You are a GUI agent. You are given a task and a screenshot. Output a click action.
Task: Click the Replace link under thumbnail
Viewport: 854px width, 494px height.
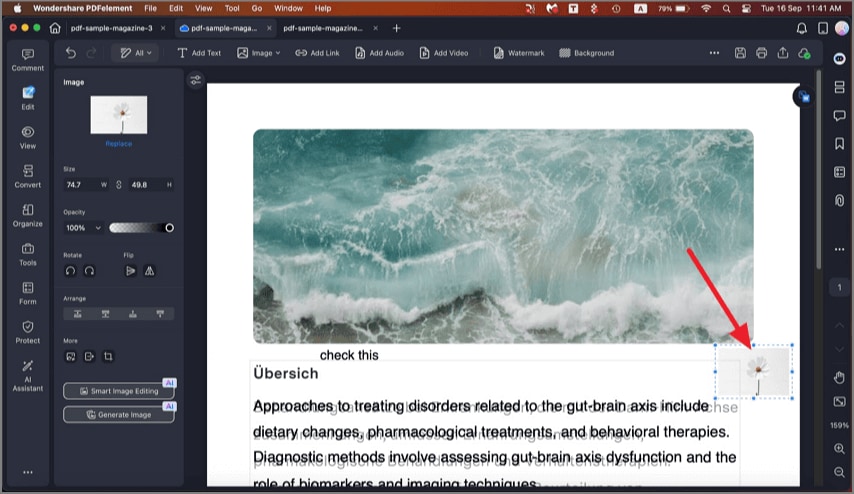[119, 144]
